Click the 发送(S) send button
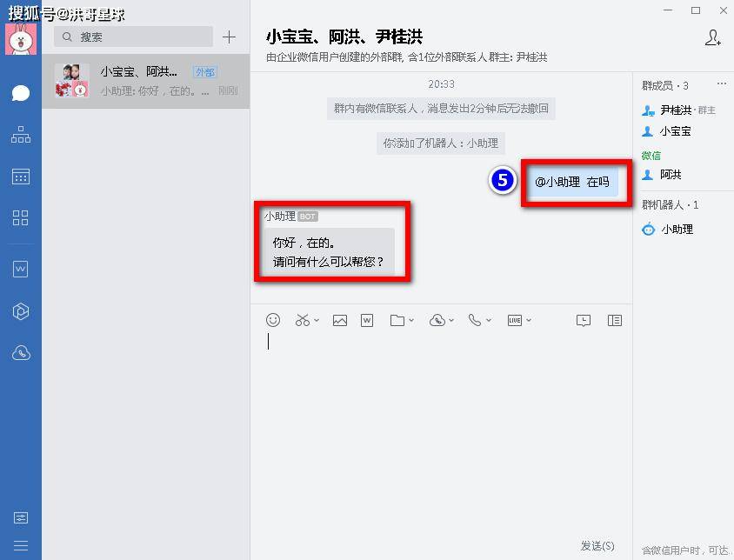This screenshot has width=734, height=560. pyautogui.click(x=597, y=546)
